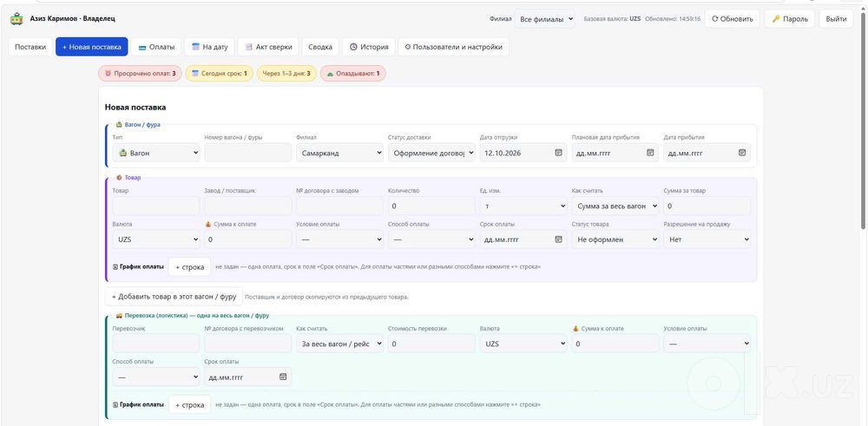Open Пользователи и настройки tab
Viewport: 868px width, 426px height.
pos(453,47)
